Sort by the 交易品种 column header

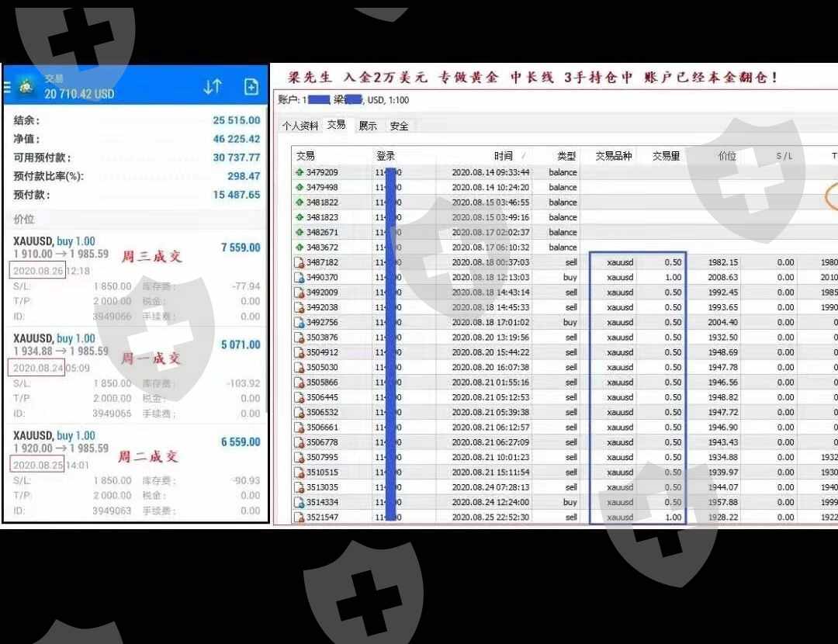pos(614,156)
